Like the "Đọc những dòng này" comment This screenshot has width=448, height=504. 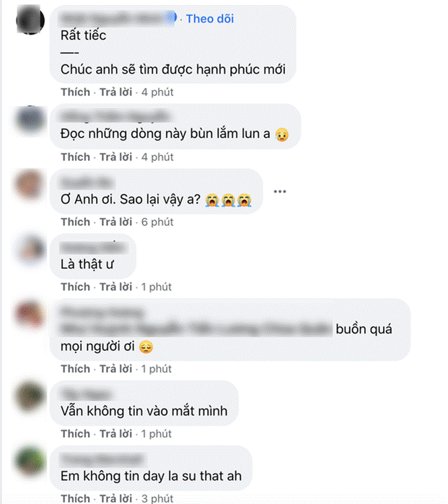coord(76,157)
